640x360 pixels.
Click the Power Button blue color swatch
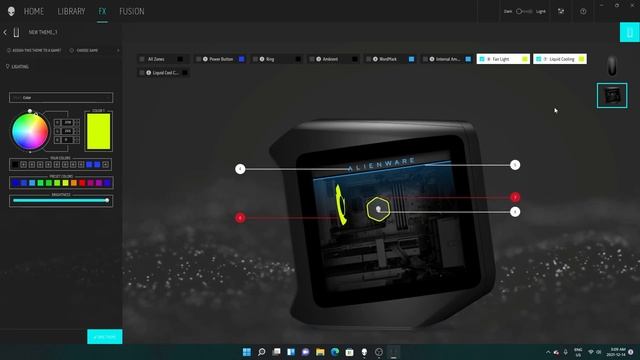(242, 59)
